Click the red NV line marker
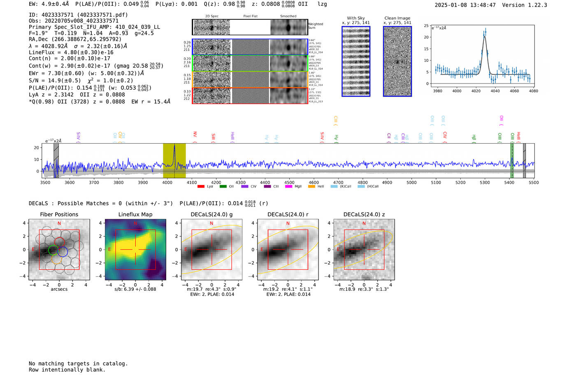The image size is (576, 392). coord(195,137)
